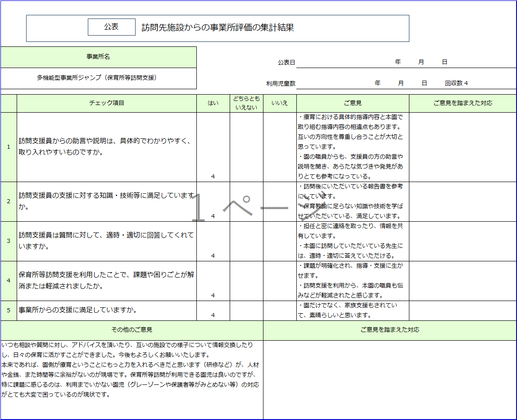This screenshot has width=517, height=420.
Task: Click the 公表 box in the title
Action: [x=111, y=27]
